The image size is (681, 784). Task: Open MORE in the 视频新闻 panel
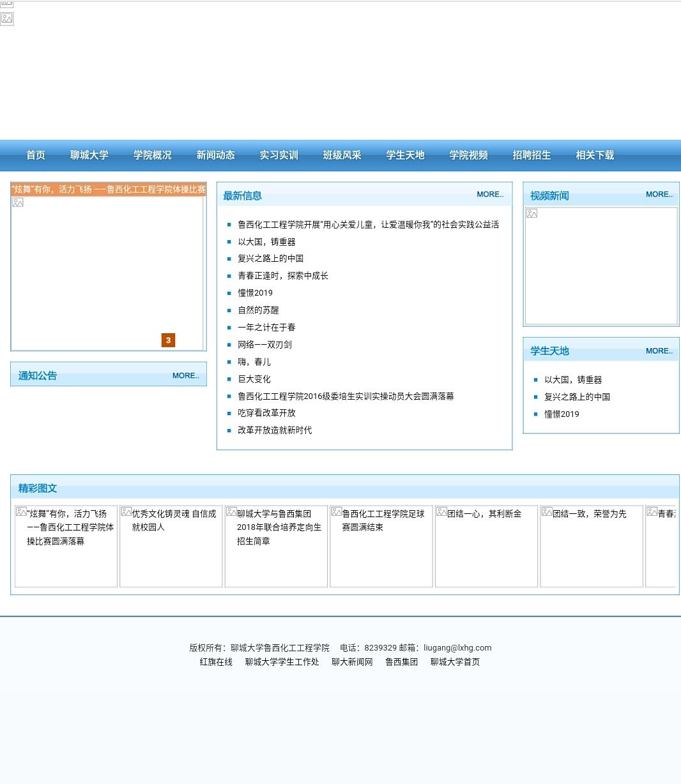point(659,195)
